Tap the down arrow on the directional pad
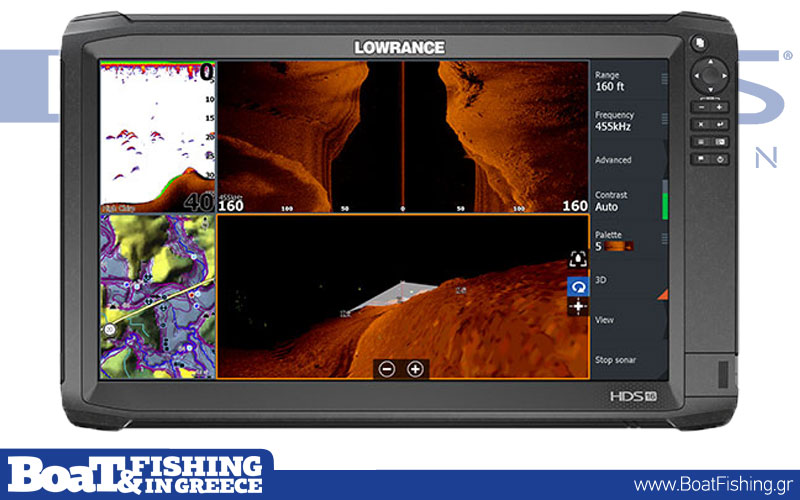Viewport: 800px width, 500px height. (710, 89)
